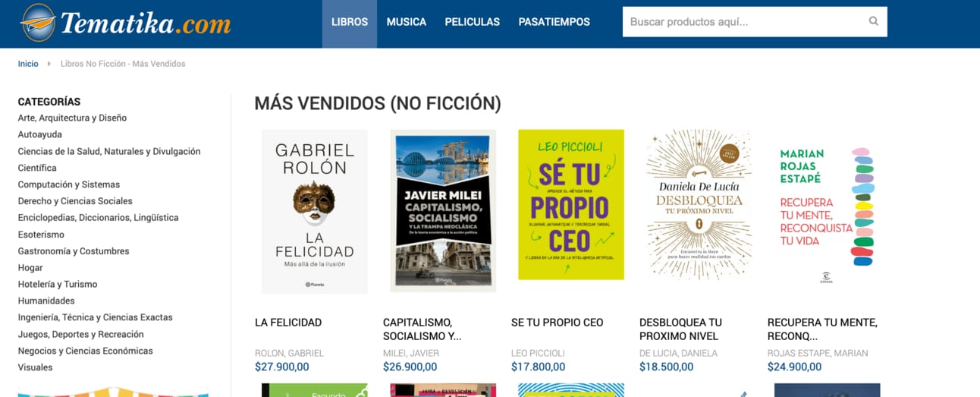Open Desbloquea Tu Próximo Nivel cover
980x397 pixels.
pyautogui.click(x=699, y=205)
